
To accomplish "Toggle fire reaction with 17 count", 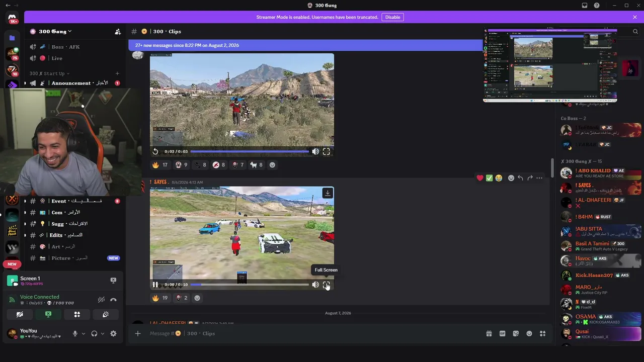I will coord(160,165).
